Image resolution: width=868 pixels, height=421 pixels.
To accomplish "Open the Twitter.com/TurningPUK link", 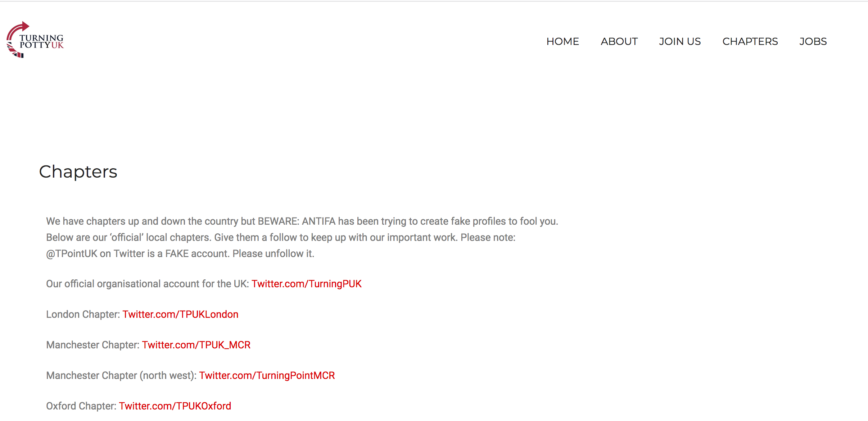I will tap(306, 284).
